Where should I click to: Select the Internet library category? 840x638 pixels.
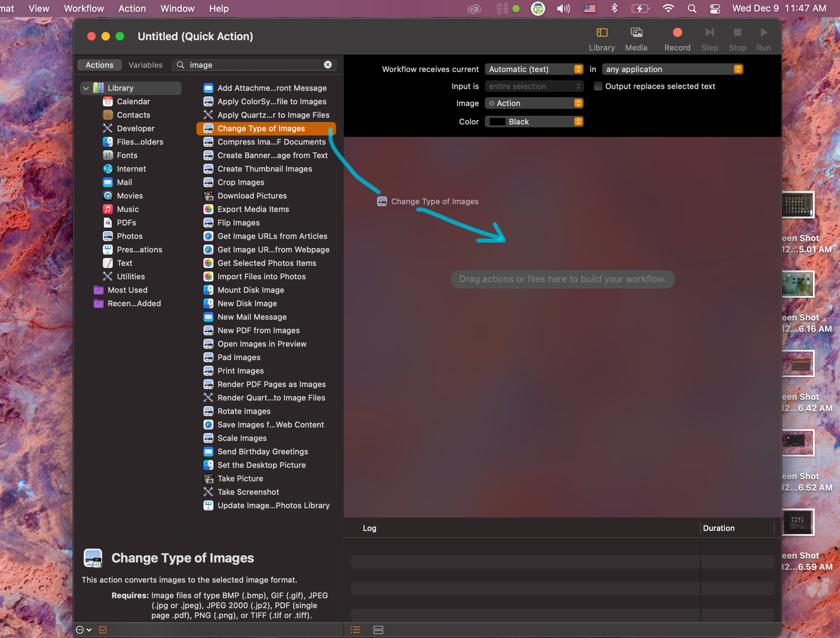pyautogui.click(x=131, y=169)
